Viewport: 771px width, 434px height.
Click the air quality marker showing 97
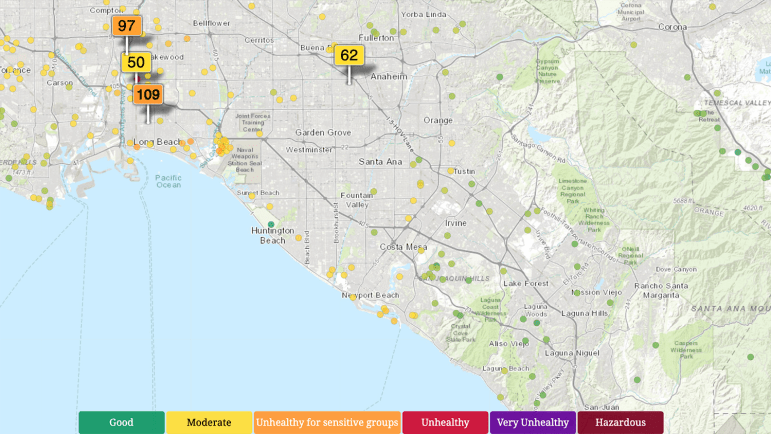[x=127, y=26]
